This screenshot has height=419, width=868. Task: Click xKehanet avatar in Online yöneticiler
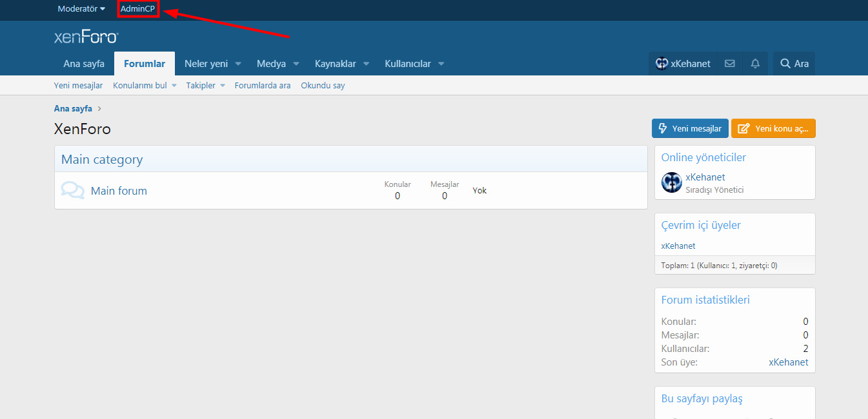[x=672, y=182]
